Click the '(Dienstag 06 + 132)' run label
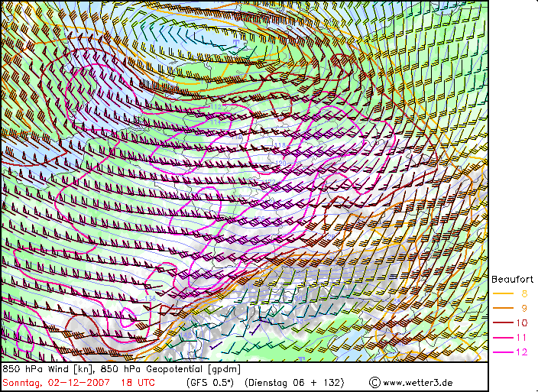This screenshot has height=392, width=538. pos(294,382)
